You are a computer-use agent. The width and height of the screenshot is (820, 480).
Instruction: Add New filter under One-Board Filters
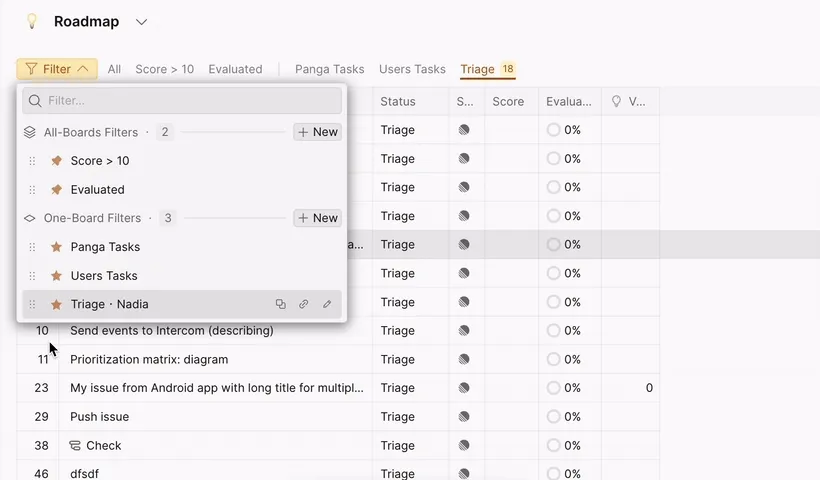[317, 218]
